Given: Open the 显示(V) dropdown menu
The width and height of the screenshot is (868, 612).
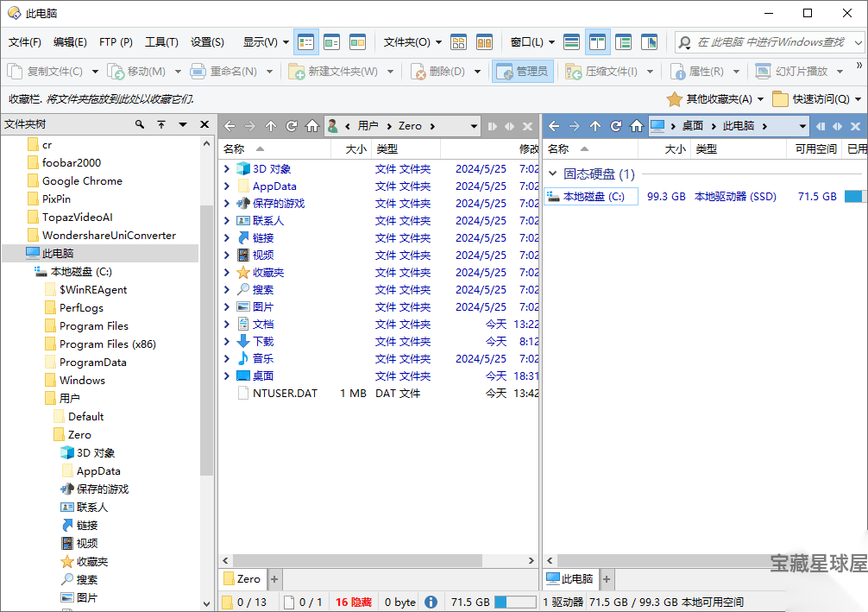Looking at the screenshot, I should (266, 42).
